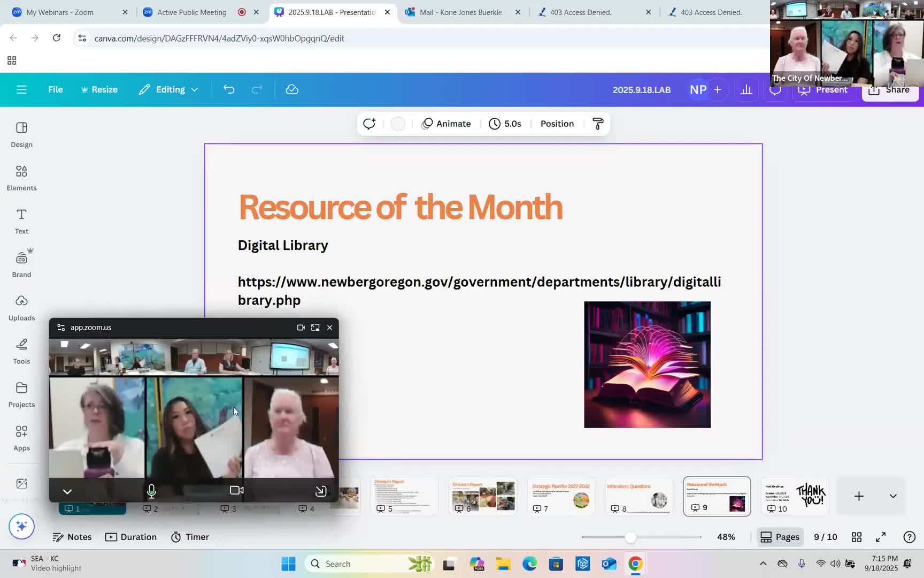Viewport: 924px width, 578px height.
Task: Click the copy style paint roller icon
Action: coord(598,124)
